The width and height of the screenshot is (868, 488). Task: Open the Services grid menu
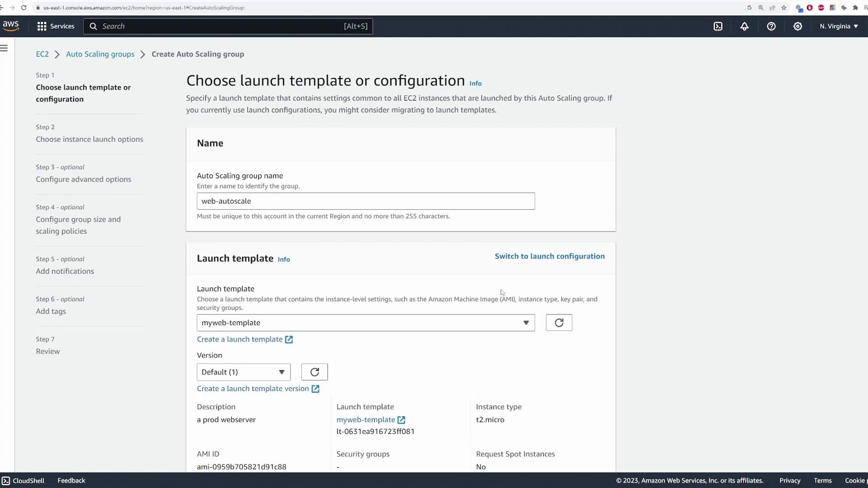click(x=56, y=26)
